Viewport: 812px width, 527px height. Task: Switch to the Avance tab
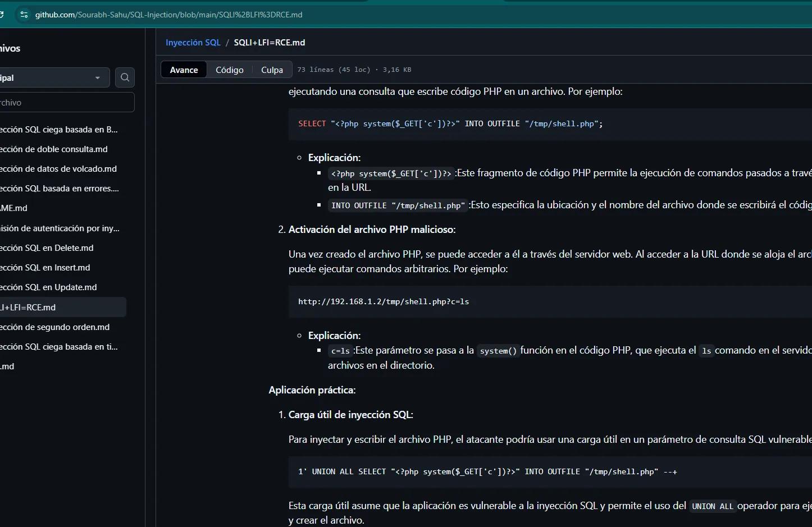(x=184, y=70)
